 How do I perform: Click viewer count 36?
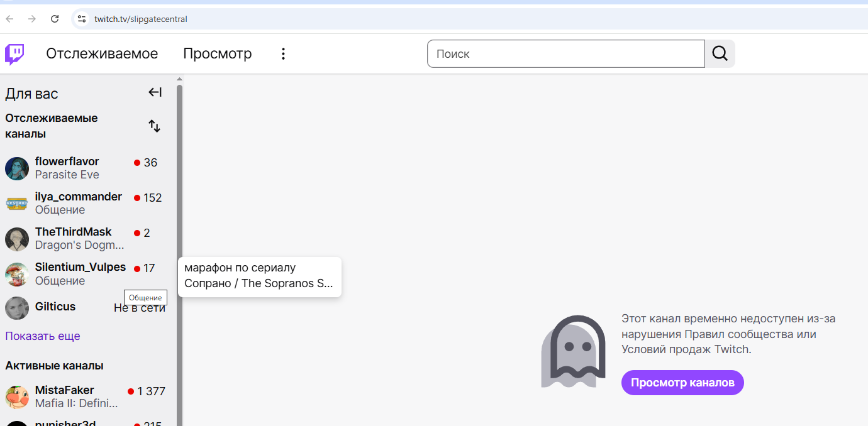tap(150, 163)
